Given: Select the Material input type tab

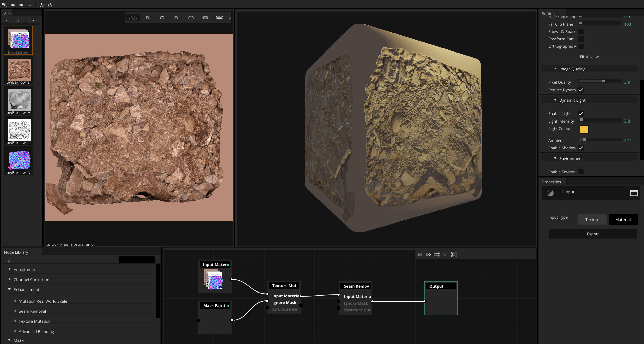Looking at the screenshot, I should coord(623,220).
